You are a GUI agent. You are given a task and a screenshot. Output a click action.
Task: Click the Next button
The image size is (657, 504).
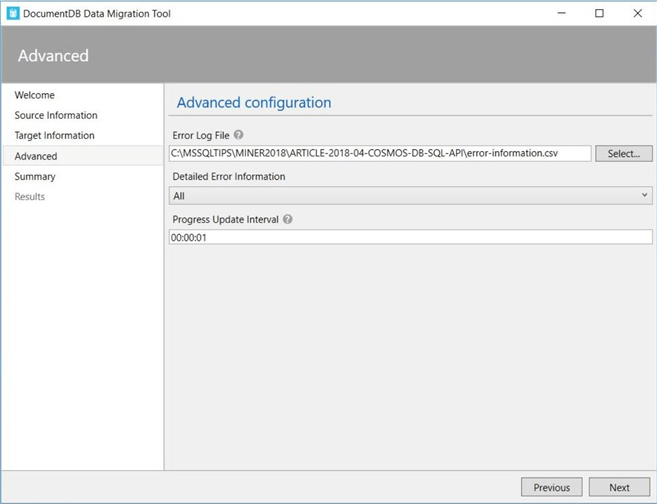(x=619, y=487)
